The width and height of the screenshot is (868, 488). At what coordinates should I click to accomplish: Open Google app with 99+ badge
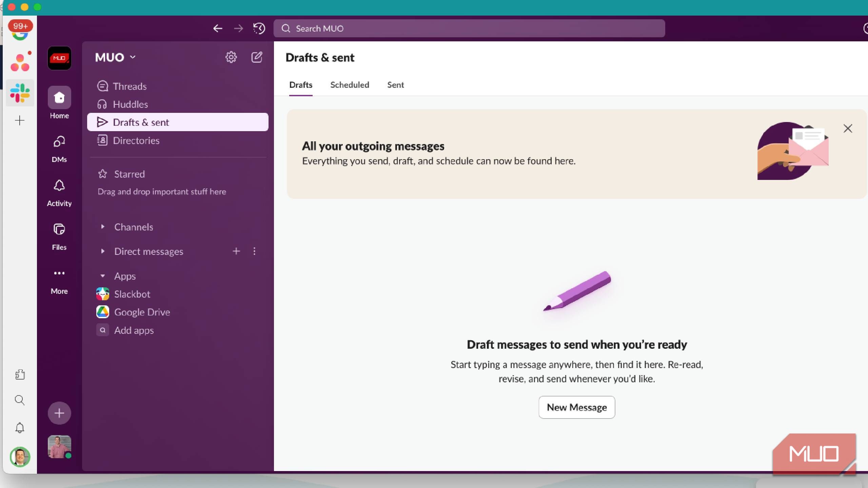click(20, 30)
